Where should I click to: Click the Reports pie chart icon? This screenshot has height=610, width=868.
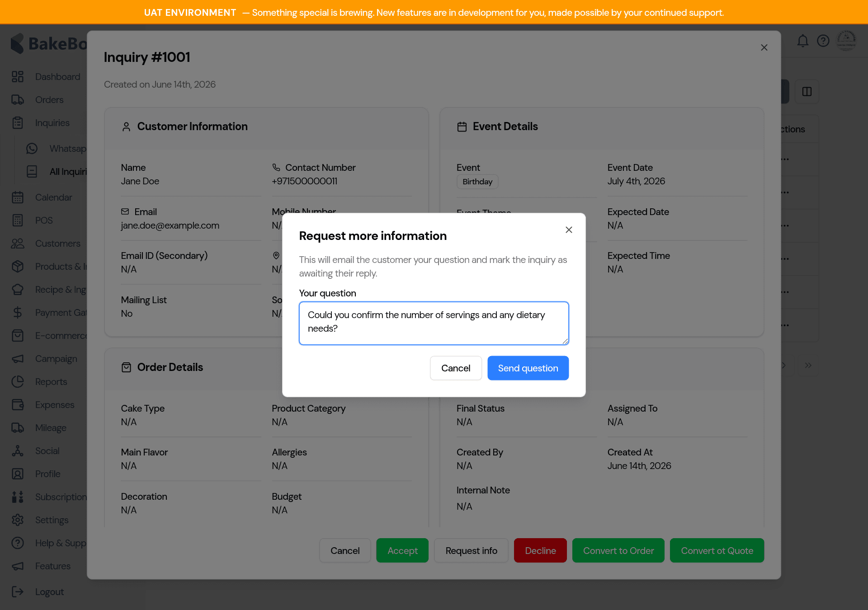(x=18, y=382)
